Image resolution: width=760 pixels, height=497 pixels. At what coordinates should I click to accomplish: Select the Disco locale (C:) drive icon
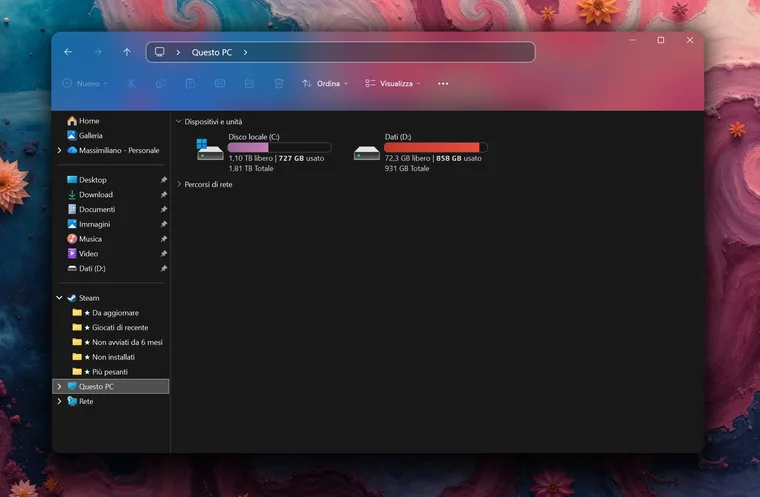pos(210,149)
